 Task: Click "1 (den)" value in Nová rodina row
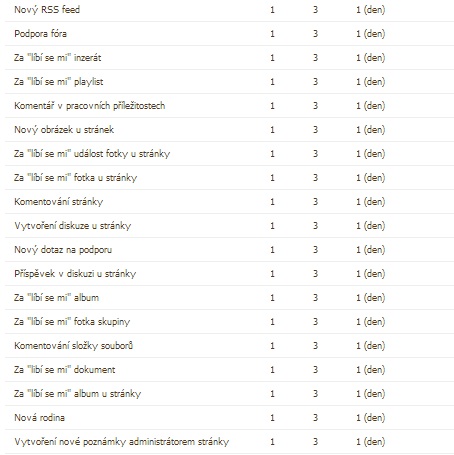pos(370,418)
